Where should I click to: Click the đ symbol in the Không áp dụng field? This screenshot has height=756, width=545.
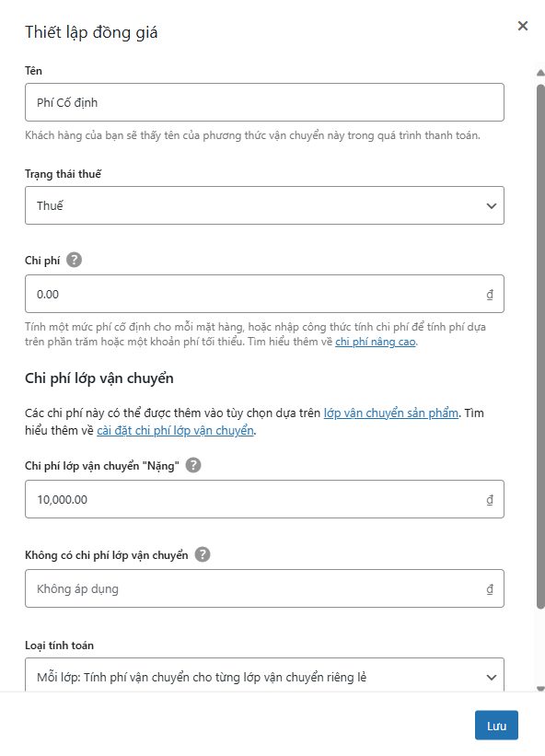pos(490,588)
